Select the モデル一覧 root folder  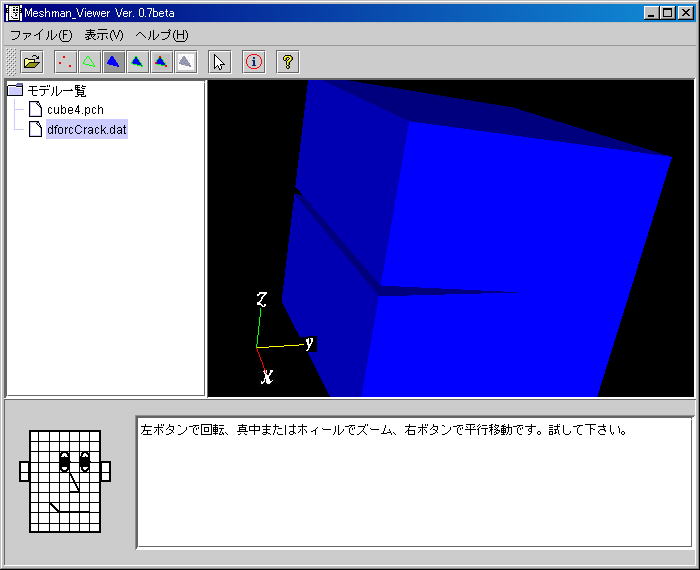[47, 91]
